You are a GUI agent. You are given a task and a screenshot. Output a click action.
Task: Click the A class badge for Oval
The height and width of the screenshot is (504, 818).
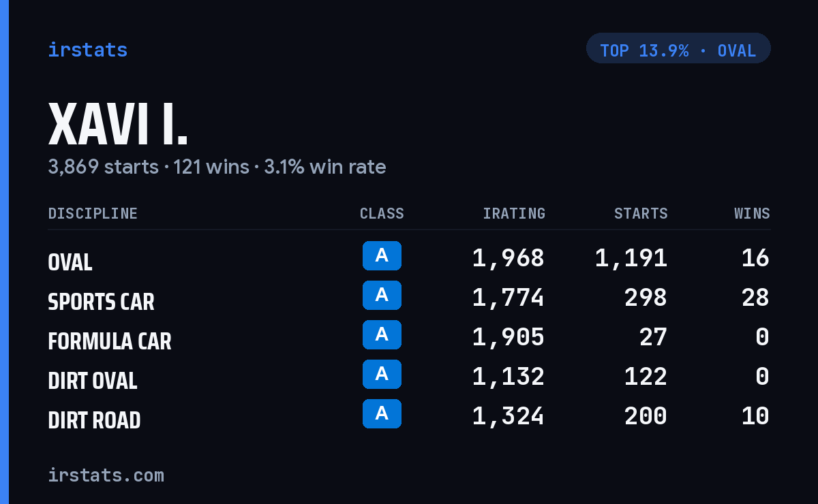tap(382, 255)
